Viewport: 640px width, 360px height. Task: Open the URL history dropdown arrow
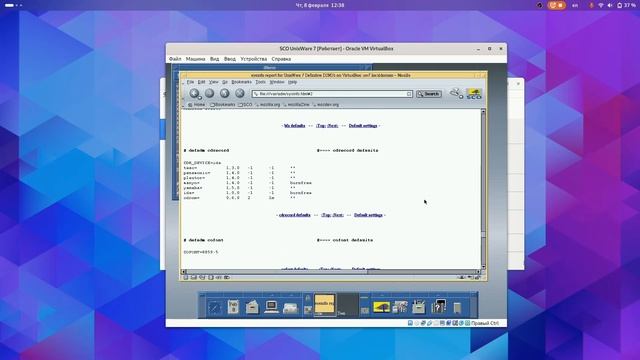pyautogui.click(x=409, y=94)
